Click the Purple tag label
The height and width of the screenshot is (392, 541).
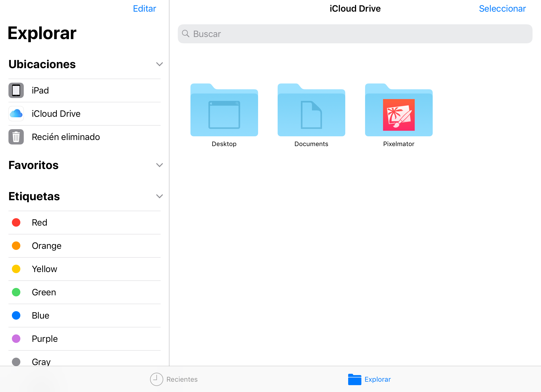tap(45, 339)
